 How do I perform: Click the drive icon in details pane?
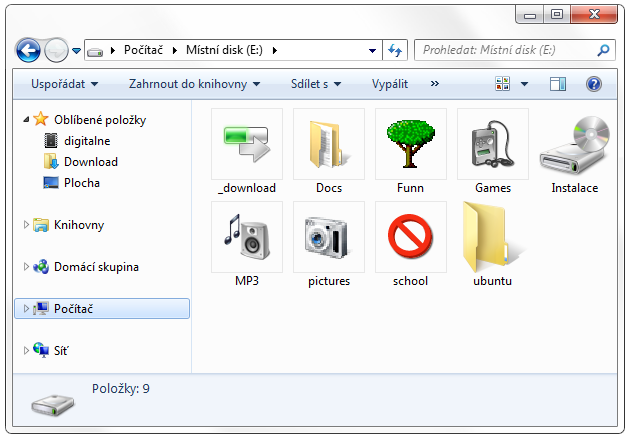pos(53,405)
